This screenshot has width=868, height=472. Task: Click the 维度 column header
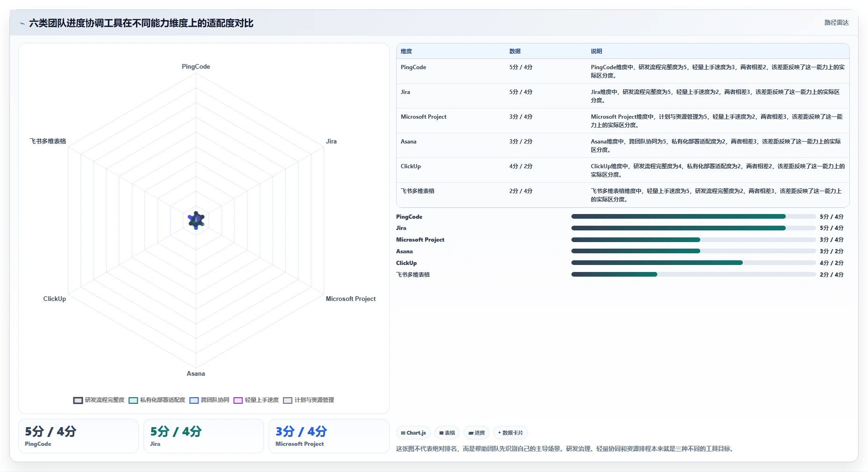[406, 51]
